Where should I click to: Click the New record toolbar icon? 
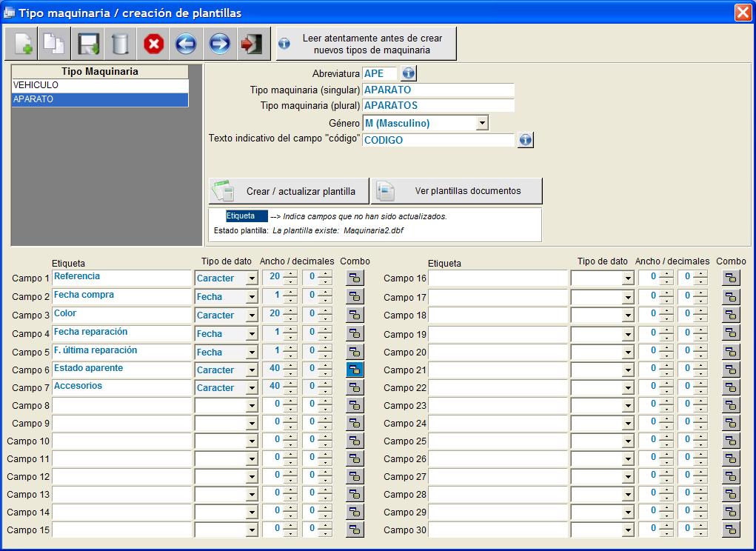21,44
